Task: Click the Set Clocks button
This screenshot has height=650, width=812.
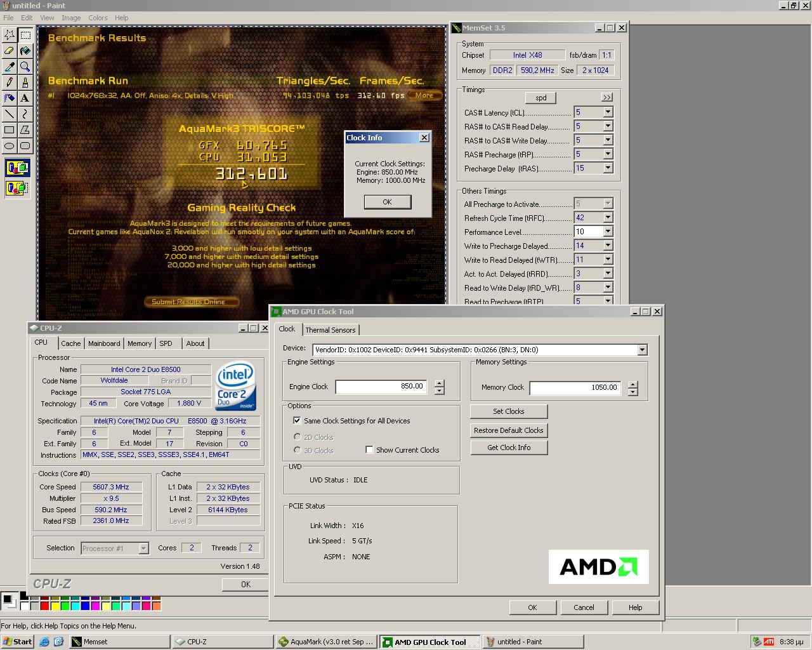Action: (509, 411)
